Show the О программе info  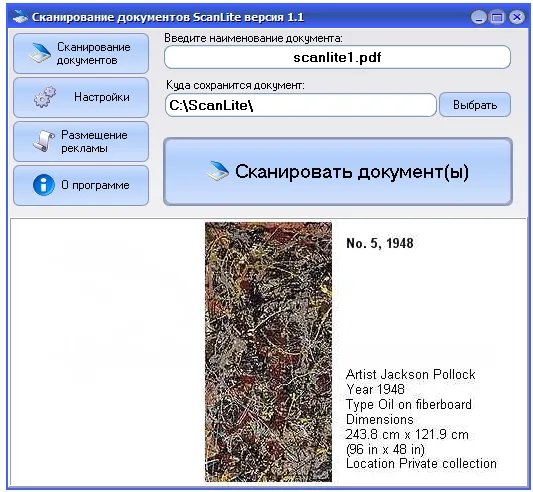tap(81, 185)
